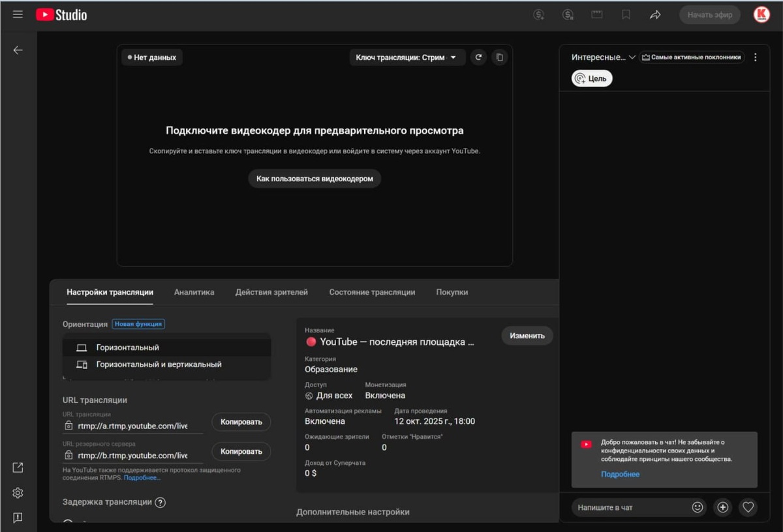The image size is (783, 532).
Task: Click Самые активные поклонники chip
Action: pyautogui.click(x=692, y=57)
